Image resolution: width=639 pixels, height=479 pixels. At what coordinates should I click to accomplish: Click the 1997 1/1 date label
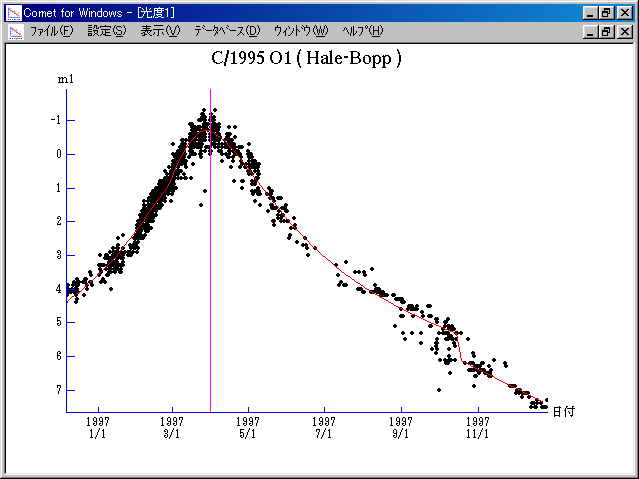(x=98, y=427)
